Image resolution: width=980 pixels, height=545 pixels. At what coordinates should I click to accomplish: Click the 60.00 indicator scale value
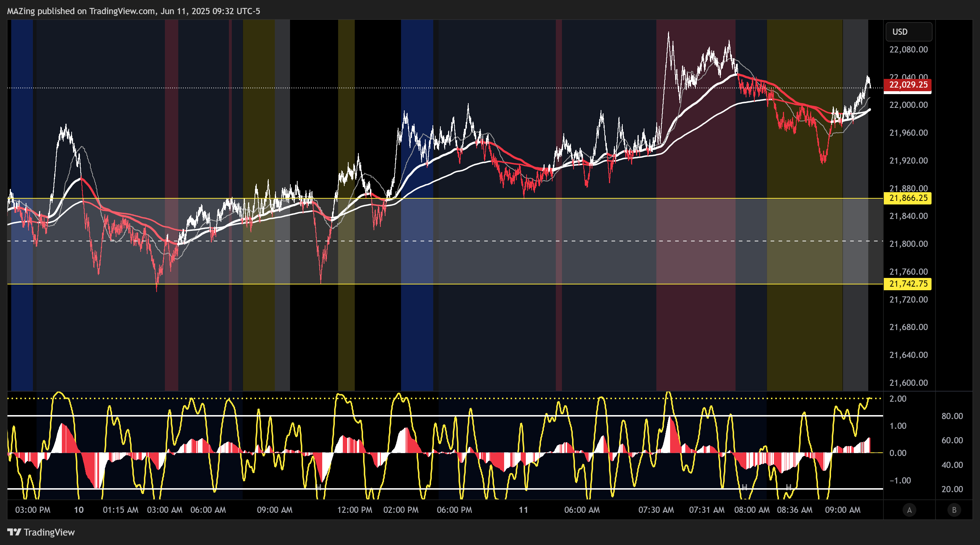click(x=952, y=440)
